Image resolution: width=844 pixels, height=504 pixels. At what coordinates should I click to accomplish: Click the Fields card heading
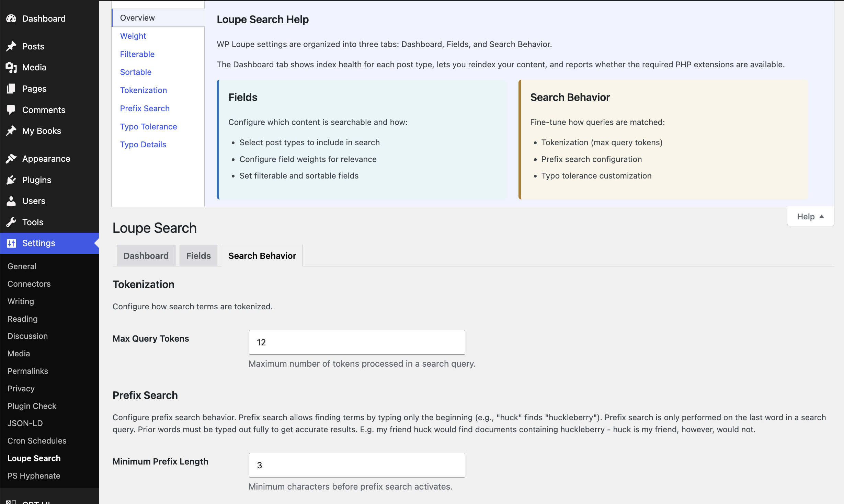[x=243, y=98]
